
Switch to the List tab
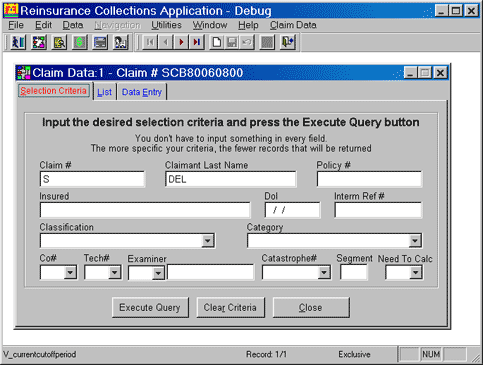pos(104,92)
